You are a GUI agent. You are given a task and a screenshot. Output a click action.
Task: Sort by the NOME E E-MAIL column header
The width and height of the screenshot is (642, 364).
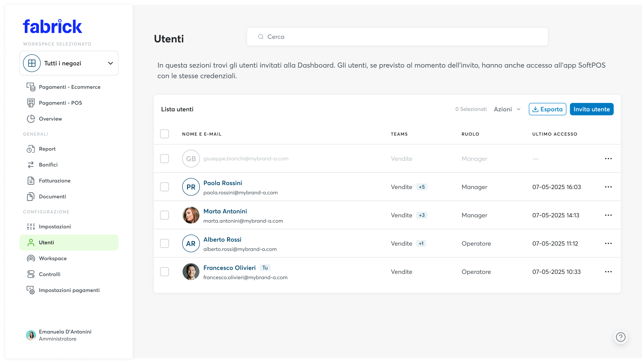pos(202,134)
